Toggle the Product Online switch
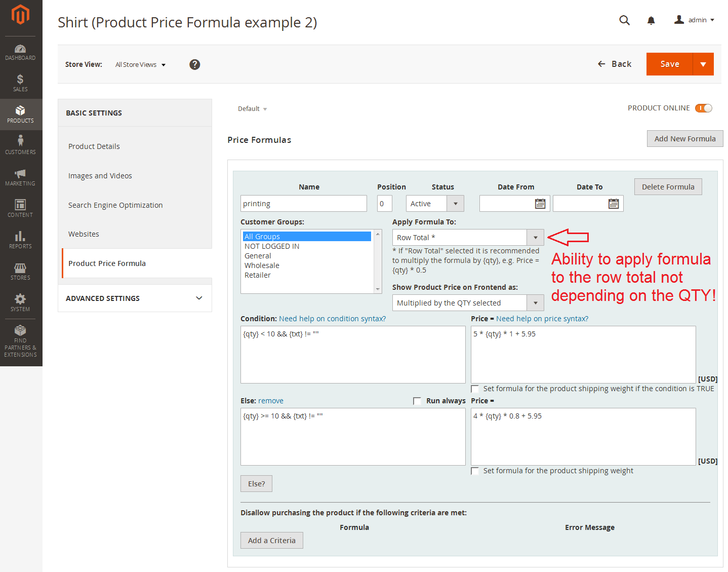 point(703,108)
